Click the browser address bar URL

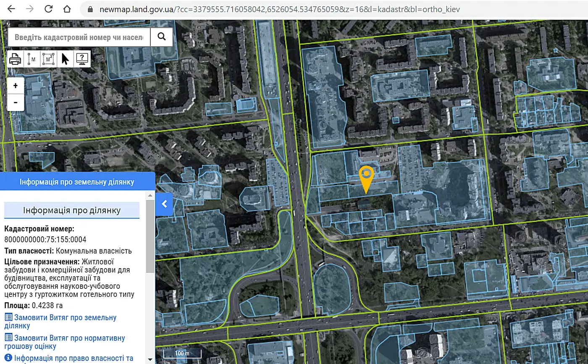tap(279, 9)
